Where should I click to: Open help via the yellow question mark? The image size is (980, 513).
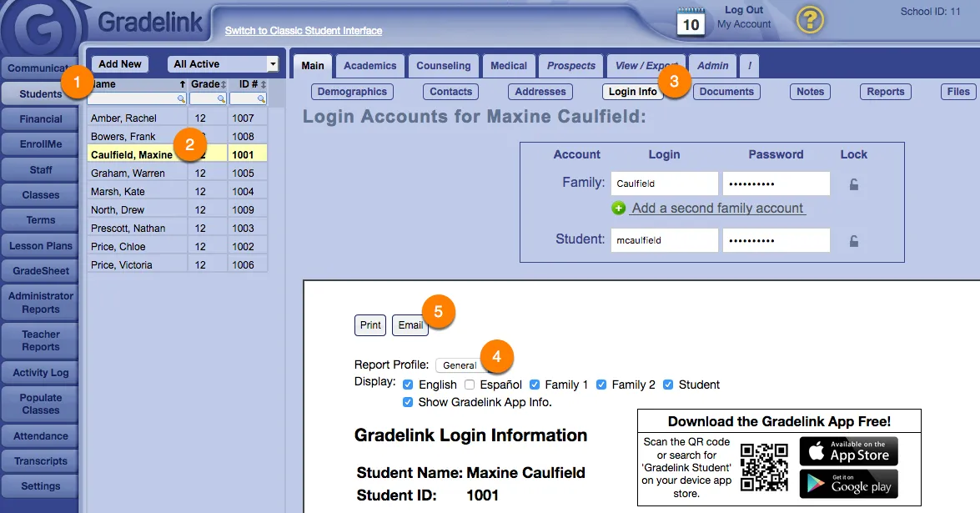pos(810,20)
